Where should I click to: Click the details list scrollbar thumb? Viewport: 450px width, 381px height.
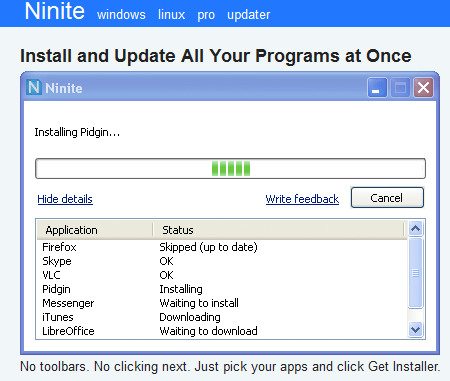[x=415, y=273]
